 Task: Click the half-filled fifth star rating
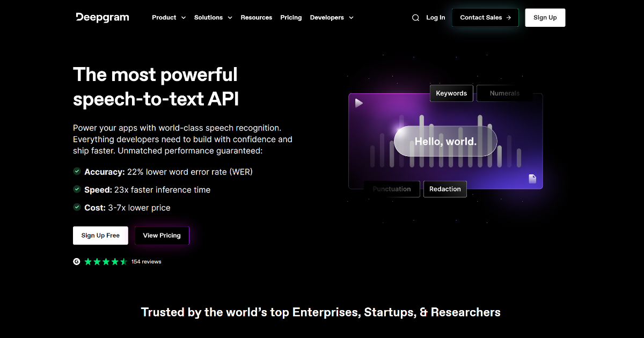(x=123, y=261)
